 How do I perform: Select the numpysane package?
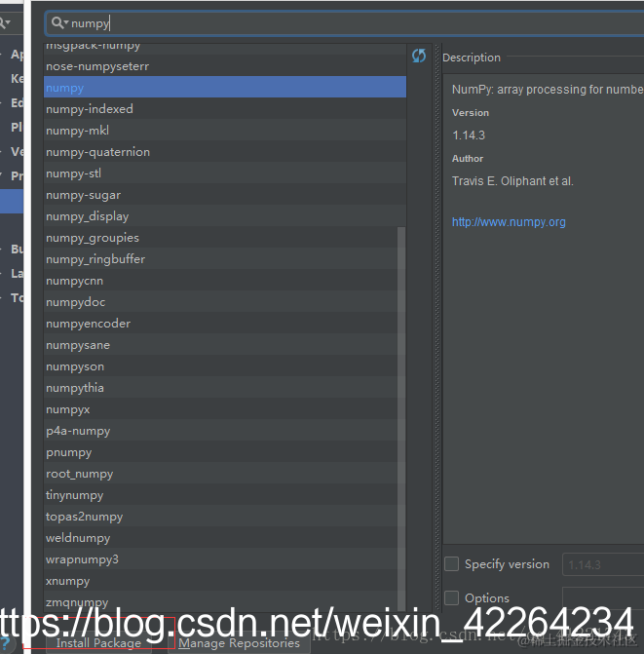[220, 345]
